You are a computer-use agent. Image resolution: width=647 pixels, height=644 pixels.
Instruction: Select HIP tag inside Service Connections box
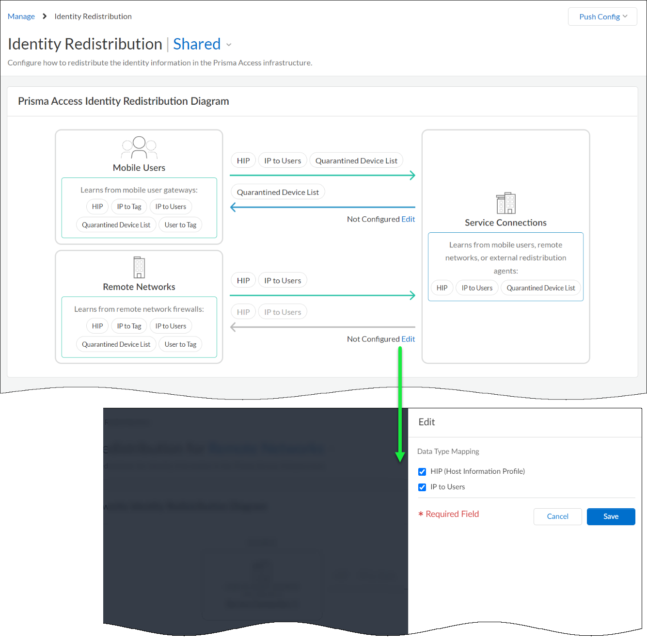click(x=442, y=288)
